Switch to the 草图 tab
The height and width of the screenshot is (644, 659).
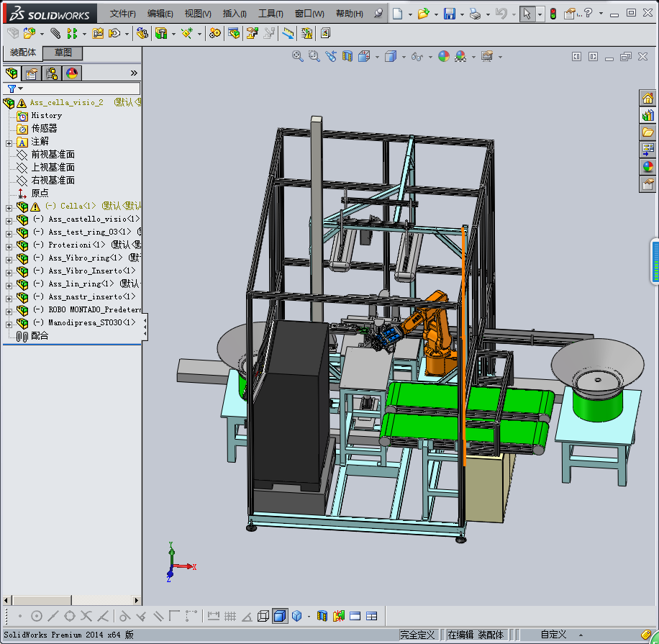(63, 53)
